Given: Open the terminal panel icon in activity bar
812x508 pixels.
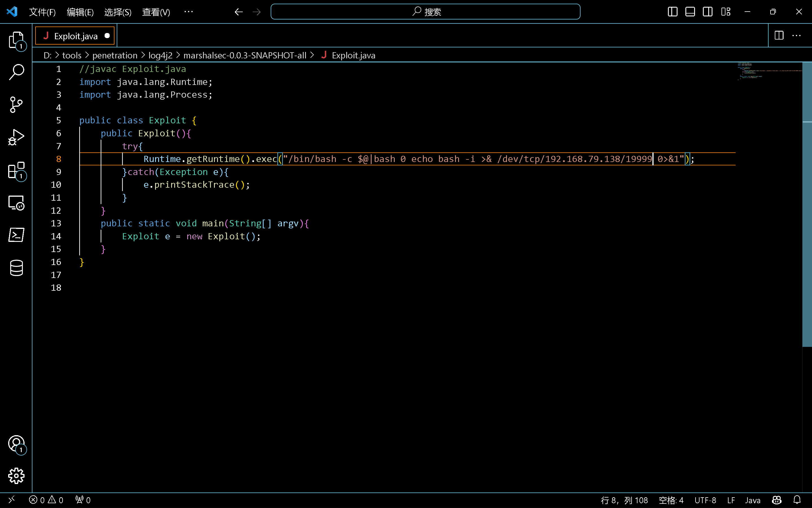Looking at the screenshot, I should 16,235.
